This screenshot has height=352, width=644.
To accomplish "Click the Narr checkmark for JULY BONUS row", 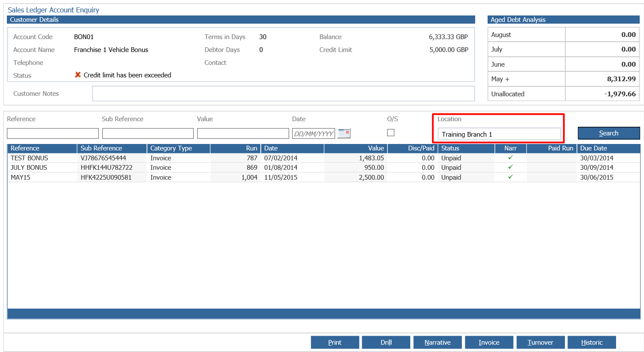I will (x=510, y=167).
